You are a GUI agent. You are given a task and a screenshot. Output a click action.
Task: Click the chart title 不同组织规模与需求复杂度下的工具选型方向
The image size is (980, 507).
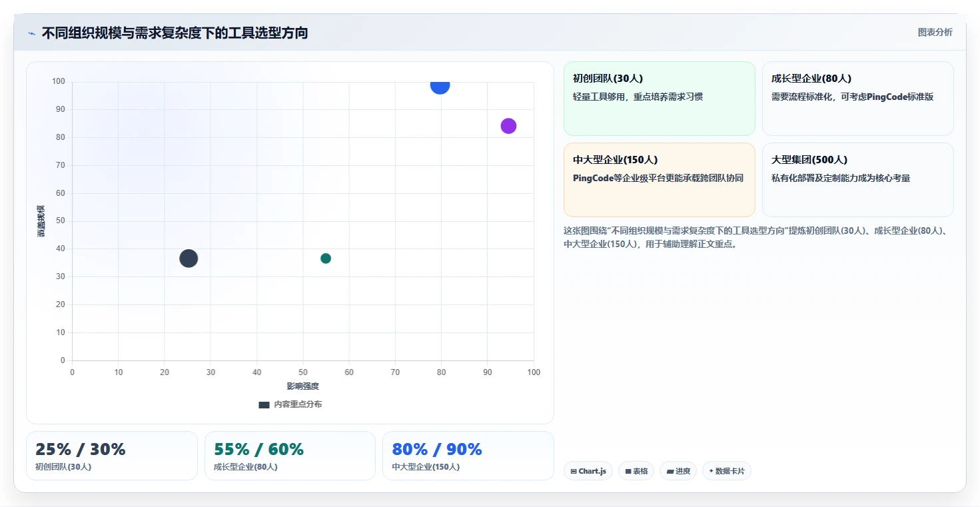tap(175, 33)
